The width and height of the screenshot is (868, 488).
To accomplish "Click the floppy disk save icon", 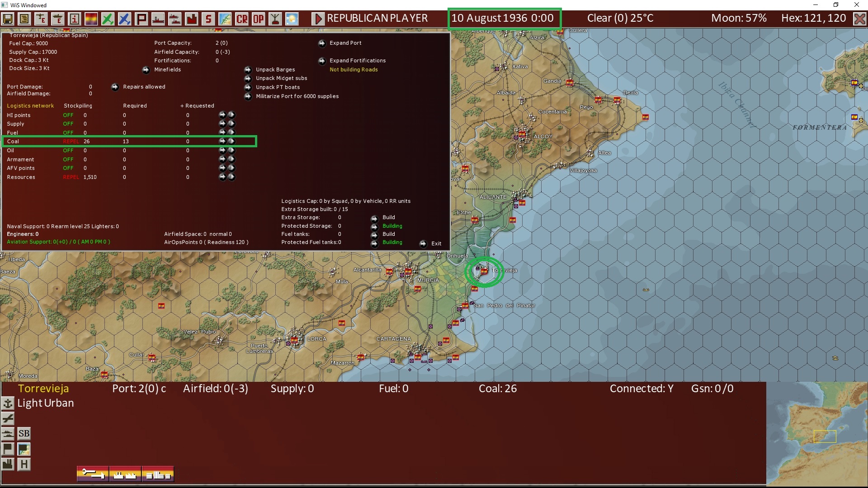I will [8, 19].
